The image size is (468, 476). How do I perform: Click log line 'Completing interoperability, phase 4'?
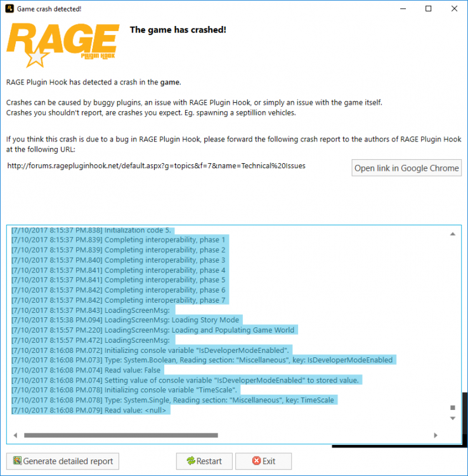[119, 270]
